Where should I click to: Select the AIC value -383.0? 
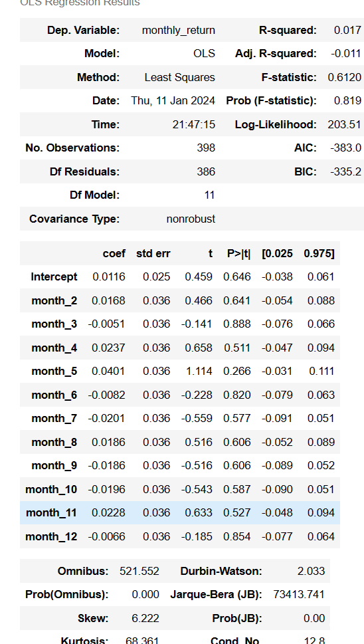tap(346, 148)
